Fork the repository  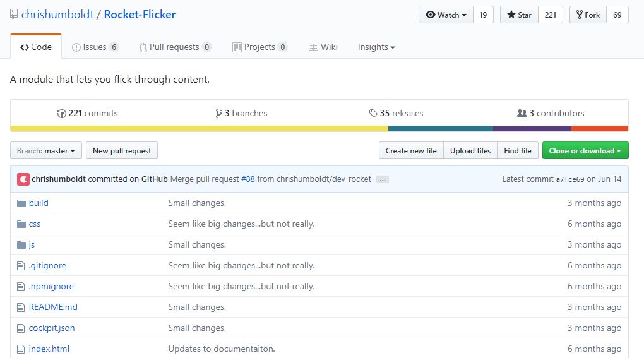coord(588,15)
